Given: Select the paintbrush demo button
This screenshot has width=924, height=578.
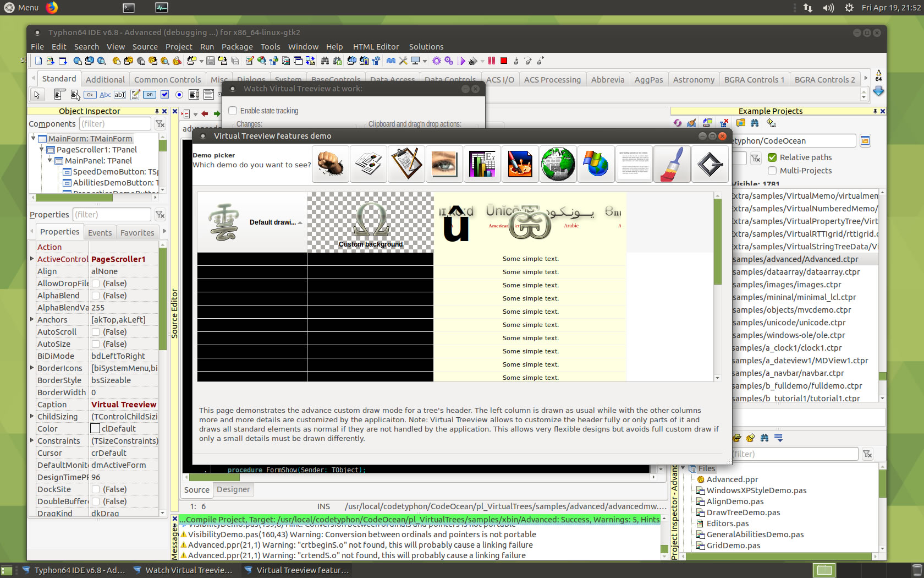Looking at the screenshot, I should (672, 164).
